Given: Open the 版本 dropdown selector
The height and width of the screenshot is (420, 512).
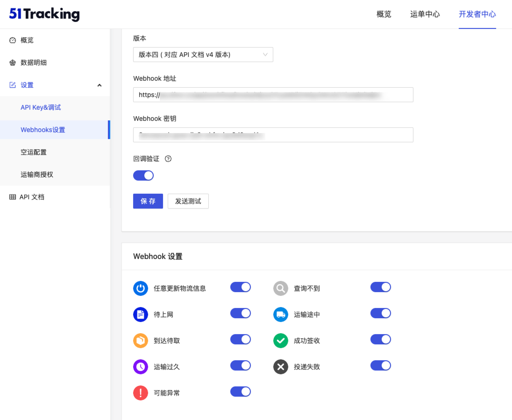Looking at the screenshot, I should (x=203, y=55).
